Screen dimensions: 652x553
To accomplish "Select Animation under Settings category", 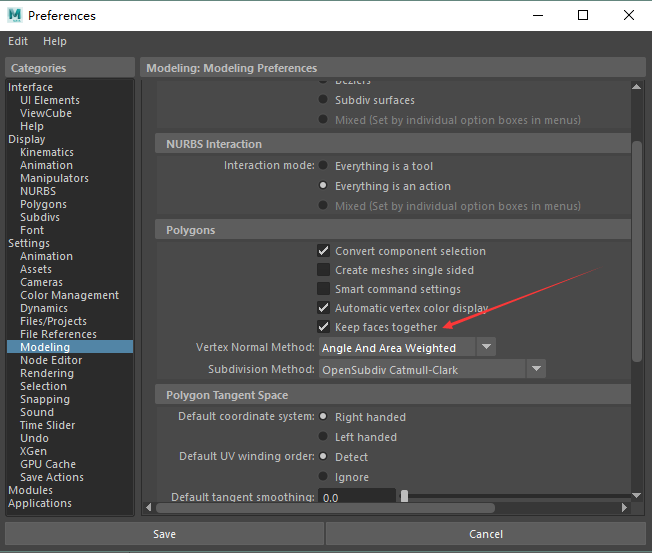I will tap(46, 256).
